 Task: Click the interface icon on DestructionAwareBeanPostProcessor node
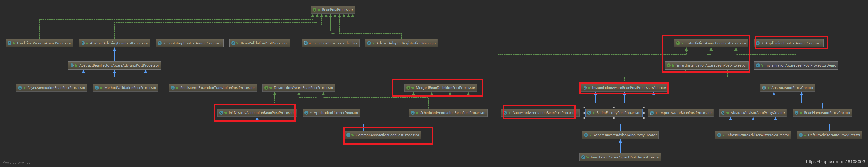coord(266,88)
